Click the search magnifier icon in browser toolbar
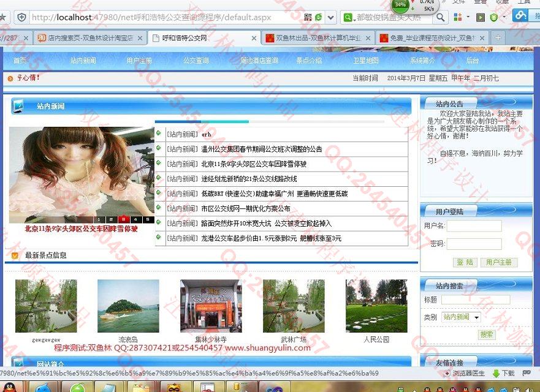The height and width of the screenshot is (392, 540). pos(440,17)
